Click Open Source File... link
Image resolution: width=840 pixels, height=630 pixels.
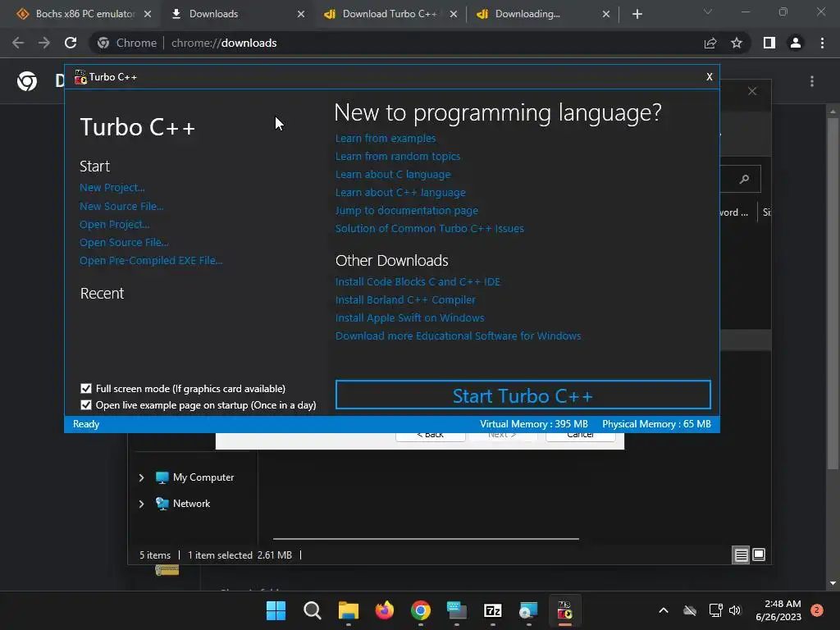tap(124, 242)
